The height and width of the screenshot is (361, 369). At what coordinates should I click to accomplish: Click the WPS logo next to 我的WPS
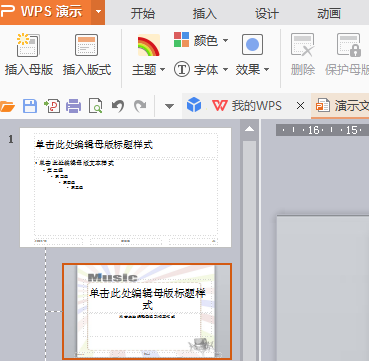coord(220,106)
